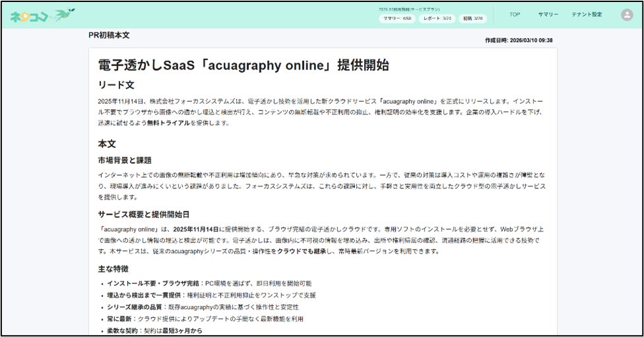Click the 埋込から検出まで一貫提供 bullet

click(x=211, y=295)
